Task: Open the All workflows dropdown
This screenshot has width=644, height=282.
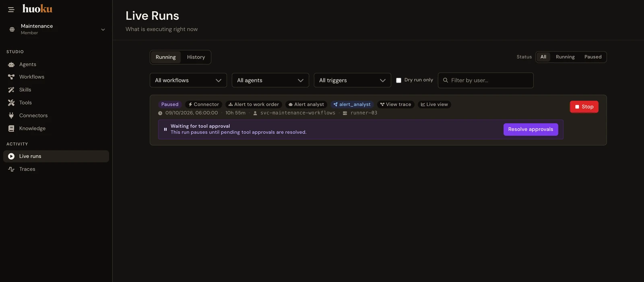Action: coord(188,80)
